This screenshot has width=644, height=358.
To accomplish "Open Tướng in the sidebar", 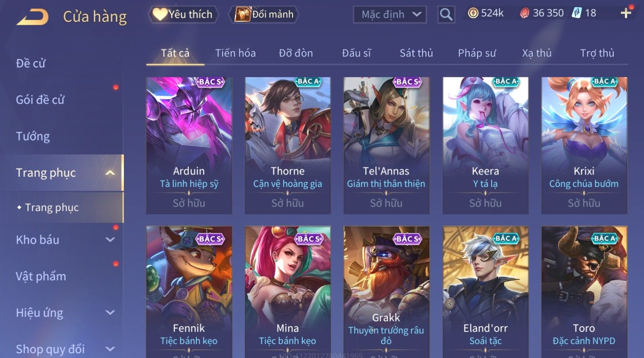I will point(33,136).
